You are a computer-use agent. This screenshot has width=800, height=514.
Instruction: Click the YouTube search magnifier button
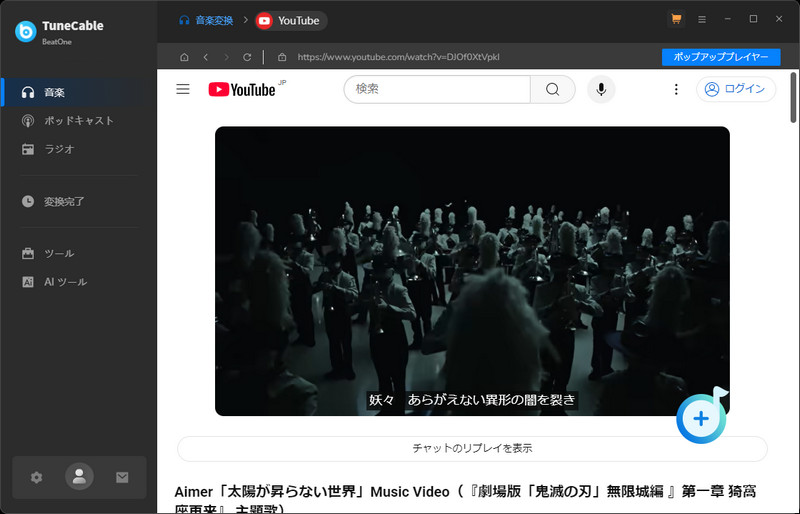(x=553, y=89)
